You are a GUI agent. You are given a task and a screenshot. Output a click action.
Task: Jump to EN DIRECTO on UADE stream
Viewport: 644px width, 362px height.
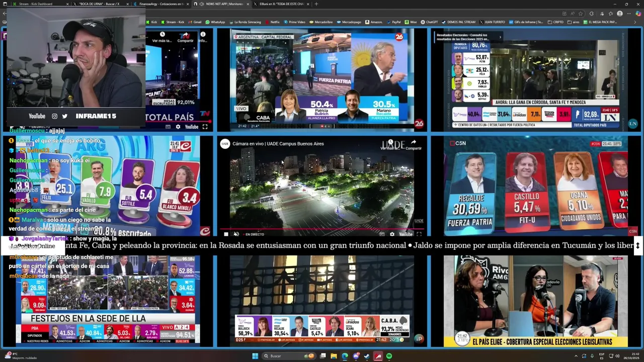click(254, 234)
